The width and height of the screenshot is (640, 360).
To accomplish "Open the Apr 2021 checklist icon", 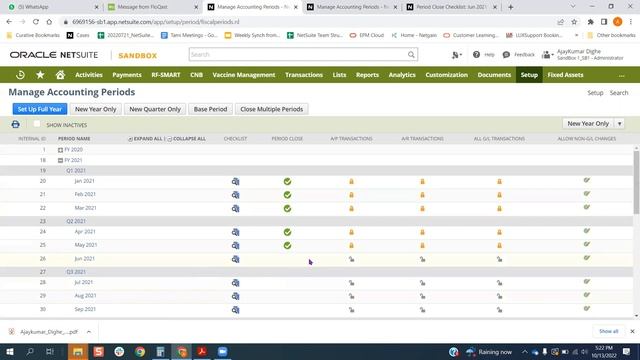I will (236, 232).
